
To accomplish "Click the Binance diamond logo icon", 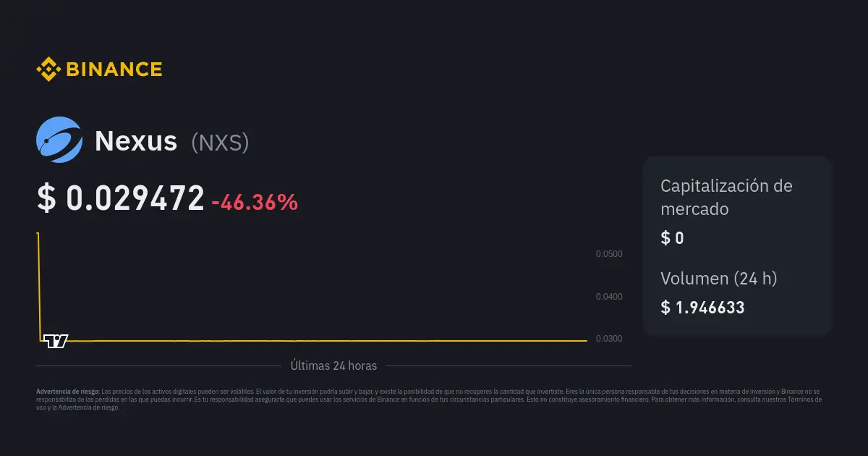I will [48, 69].
